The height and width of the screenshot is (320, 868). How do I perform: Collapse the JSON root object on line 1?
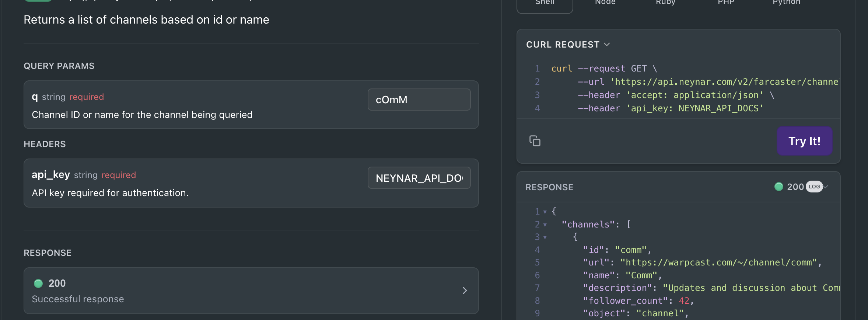[545, 212]
